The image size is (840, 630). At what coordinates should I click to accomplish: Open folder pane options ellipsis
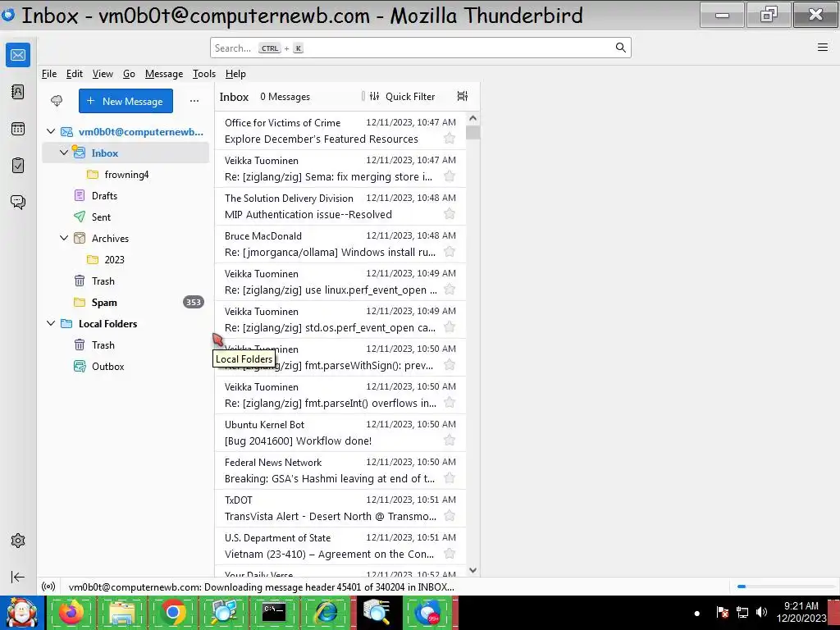pyautogui.click(x=194, y=101)
